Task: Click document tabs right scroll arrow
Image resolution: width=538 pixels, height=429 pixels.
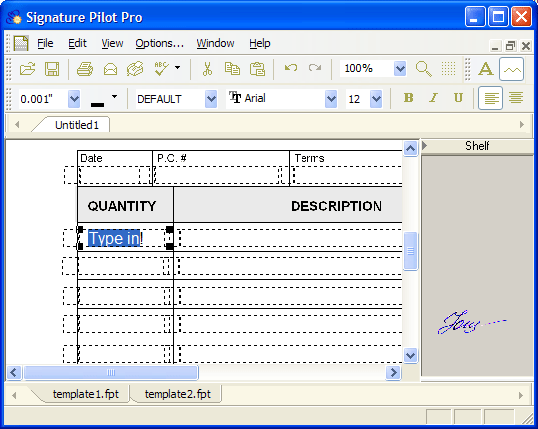Action: pyautogui.click(x=522, y=125)
